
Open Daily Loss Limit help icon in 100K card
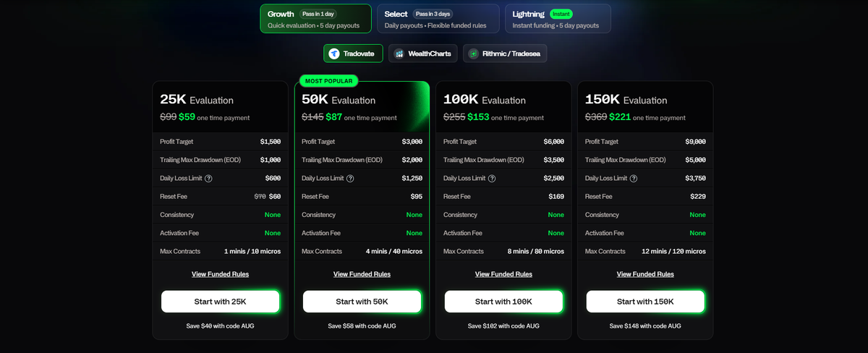492,179
